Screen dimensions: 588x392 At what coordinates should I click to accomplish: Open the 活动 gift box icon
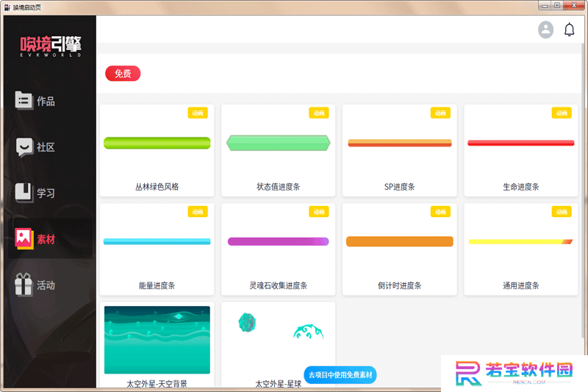[24, 285]
